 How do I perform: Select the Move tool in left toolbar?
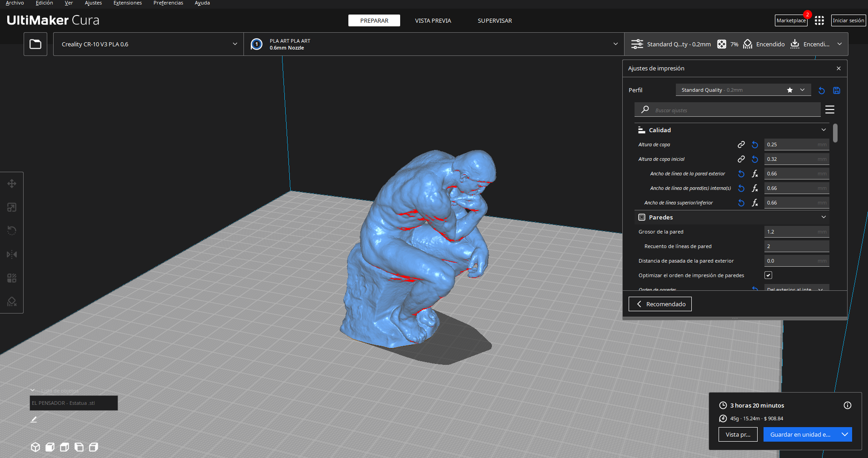click(12, 184)
